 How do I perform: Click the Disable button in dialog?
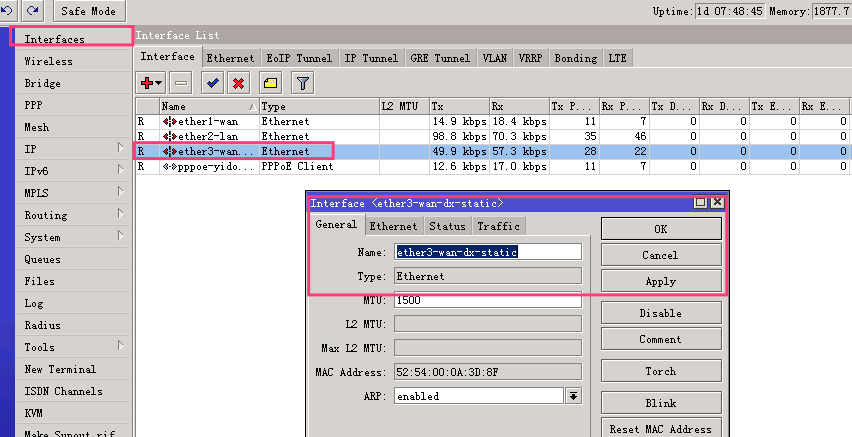click(x=661, y=313)
